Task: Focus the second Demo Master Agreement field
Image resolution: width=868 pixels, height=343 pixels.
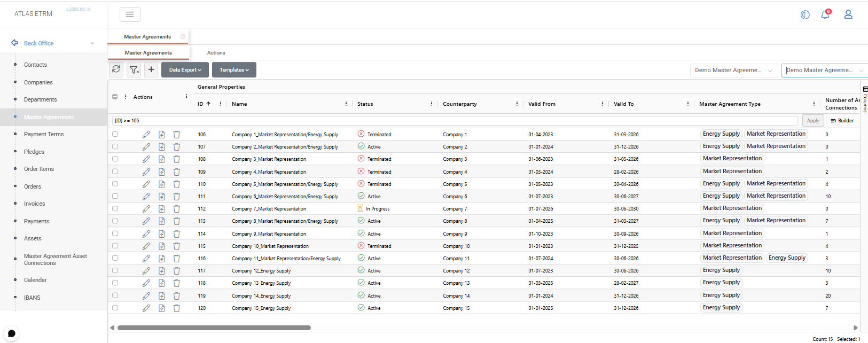Action: click(x=824, y=70)
